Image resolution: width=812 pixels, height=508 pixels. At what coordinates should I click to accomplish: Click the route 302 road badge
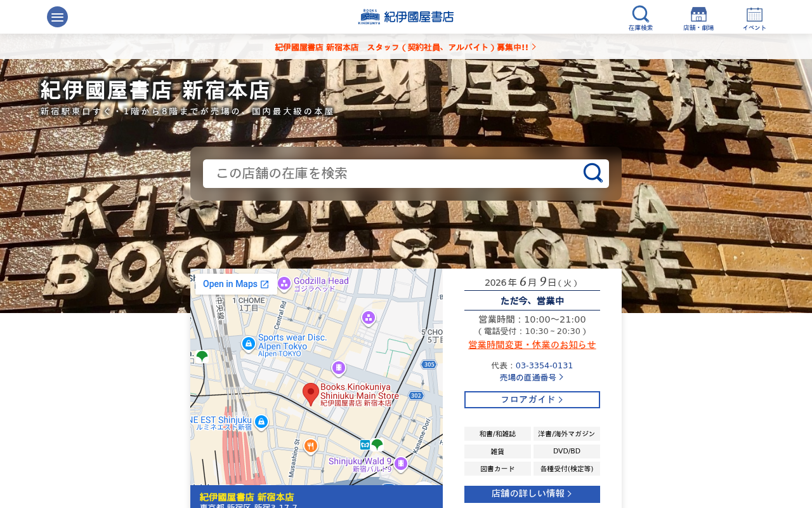coord(416,396)
